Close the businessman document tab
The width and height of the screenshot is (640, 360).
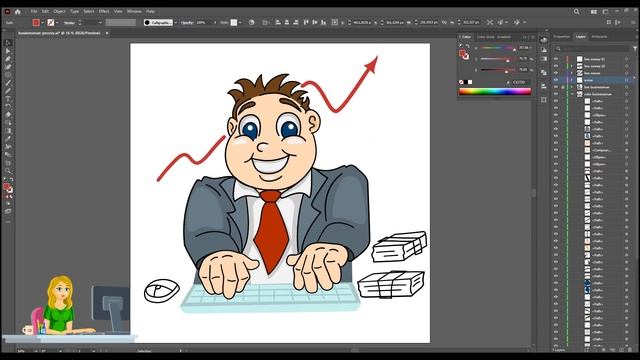point(107,33)
